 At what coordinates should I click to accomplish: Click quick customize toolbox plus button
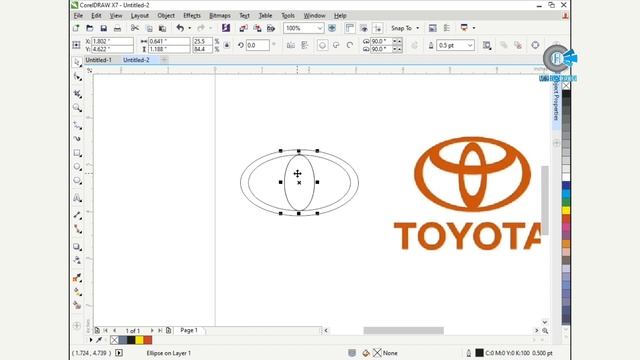pyautogui.click(x=77, y=326)
